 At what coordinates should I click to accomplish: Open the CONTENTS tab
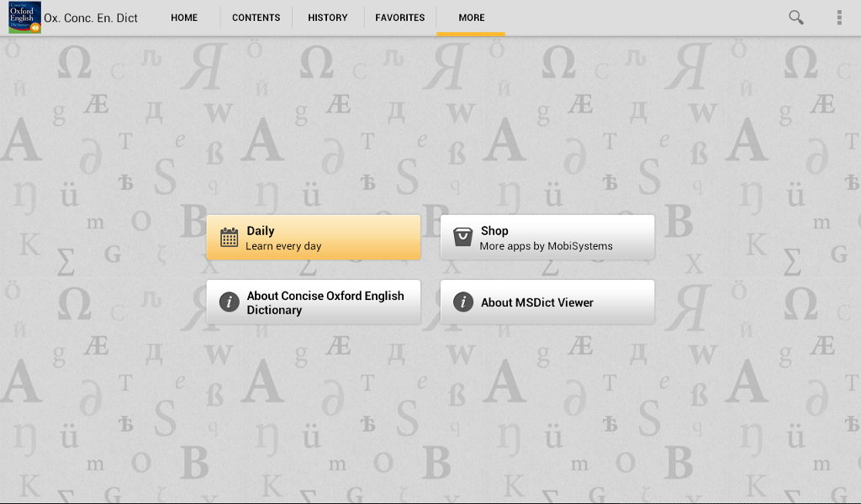[256, 18]
